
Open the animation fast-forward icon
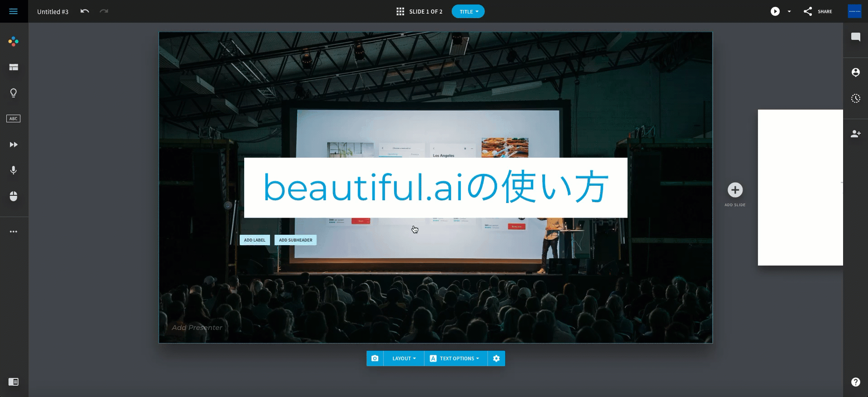pyautogui.click(x=14, y=145)
